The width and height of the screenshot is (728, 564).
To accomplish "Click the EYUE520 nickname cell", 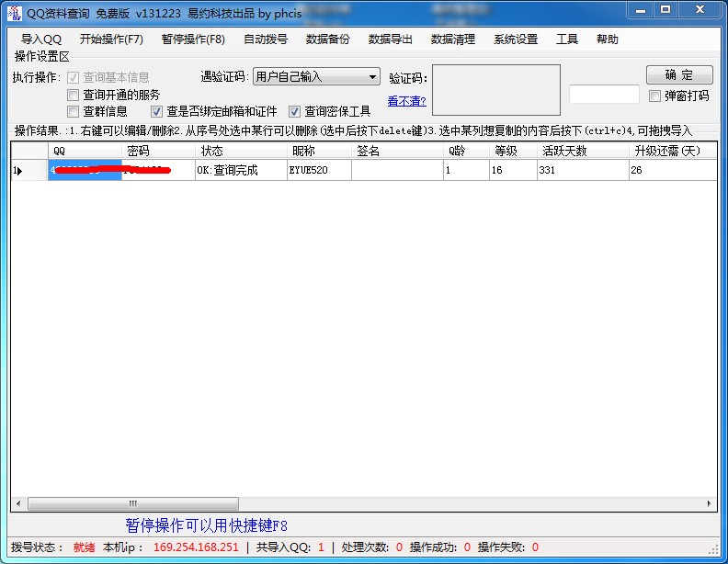I will (319, 170).
